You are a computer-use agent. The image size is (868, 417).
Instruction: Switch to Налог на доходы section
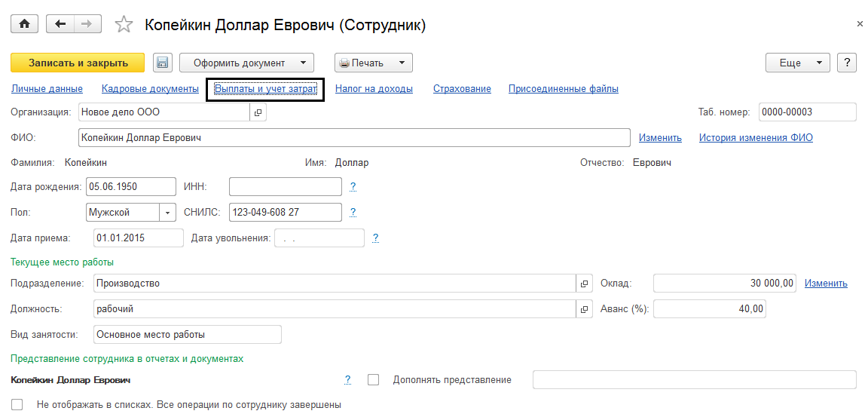click(374, 89)
